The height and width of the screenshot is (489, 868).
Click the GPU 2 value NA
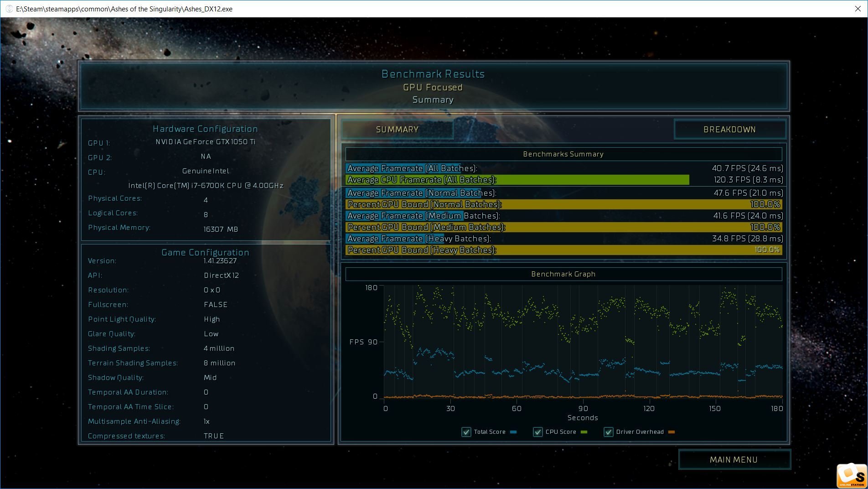point(206,156)
